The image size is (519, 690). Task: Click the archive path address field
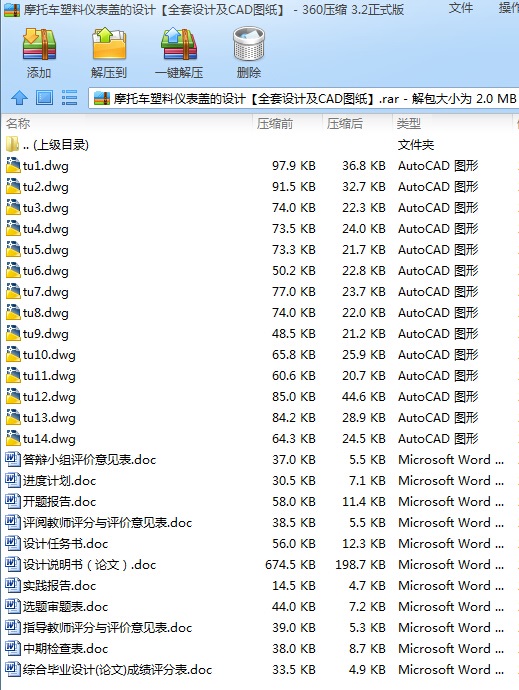(x=304, y=98)
